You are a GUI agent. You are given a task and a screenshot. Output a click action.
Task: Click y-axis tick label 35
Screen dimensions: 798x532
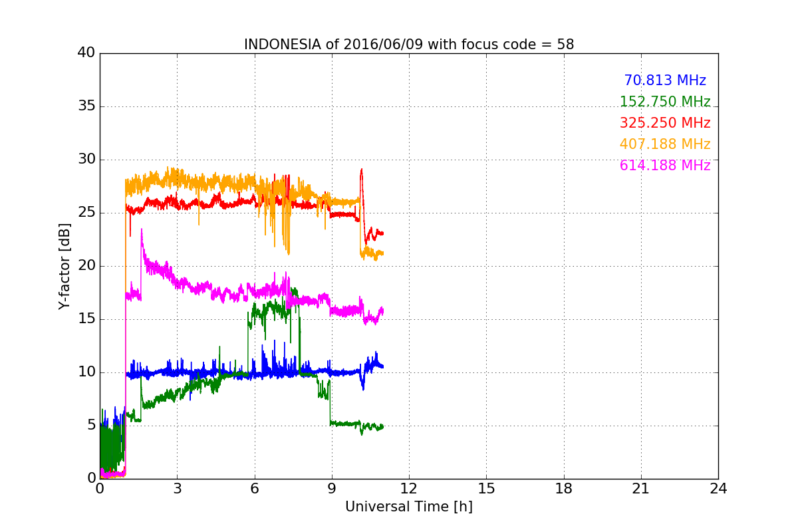[86, 106]
